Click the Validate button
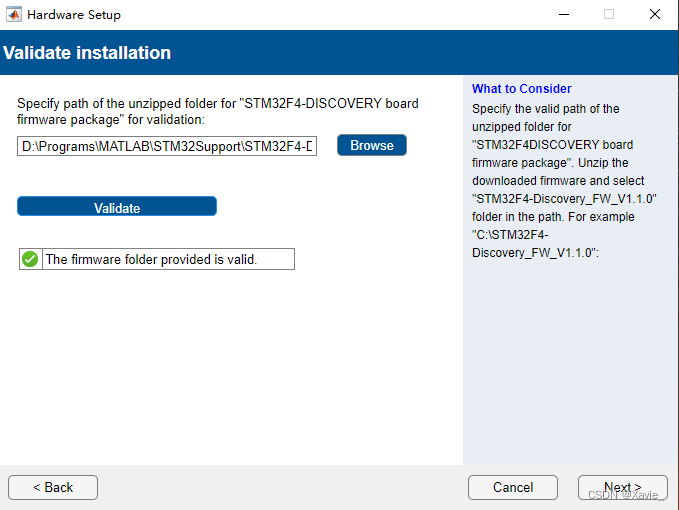 click(117, 207)
